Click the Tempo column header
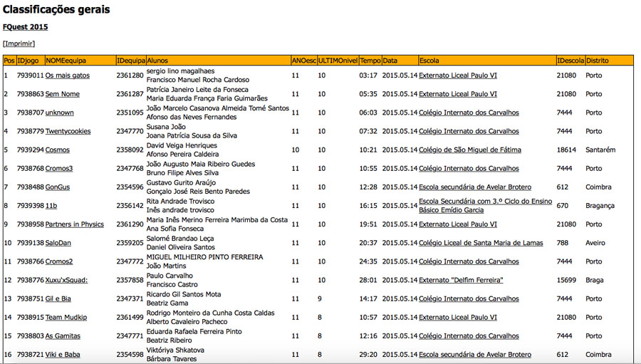Viewport: 641px width, 364px height. pyautogui.click(x=370, y=61)
